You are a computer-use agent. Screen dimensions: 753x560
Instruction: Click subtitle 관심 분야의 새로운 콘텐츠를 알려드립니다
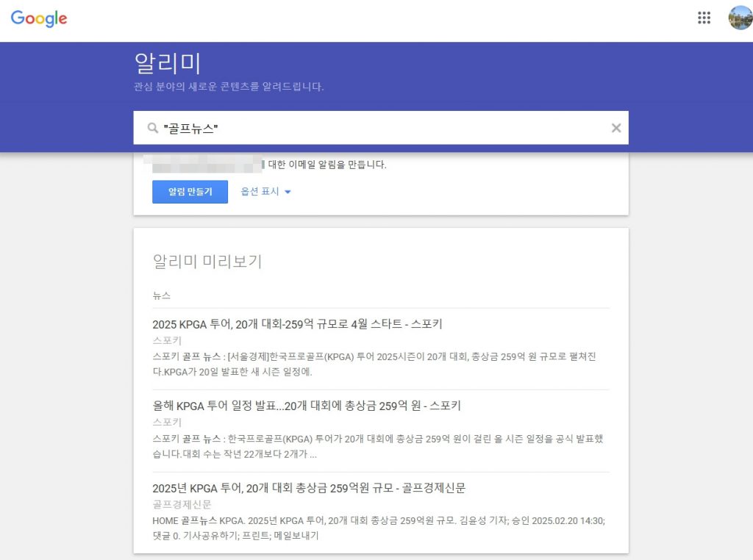click(x=229, y=87)
